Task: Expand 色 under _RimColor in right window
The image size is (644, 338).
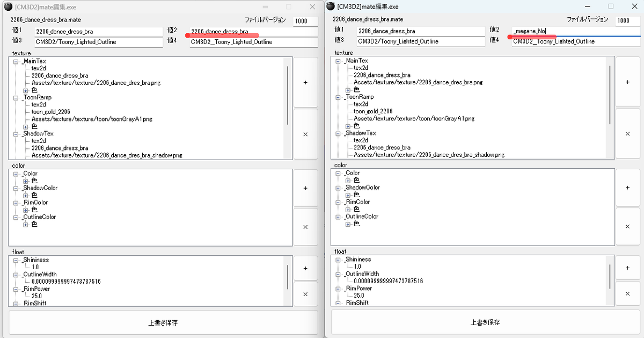Action: click(348, 210)
